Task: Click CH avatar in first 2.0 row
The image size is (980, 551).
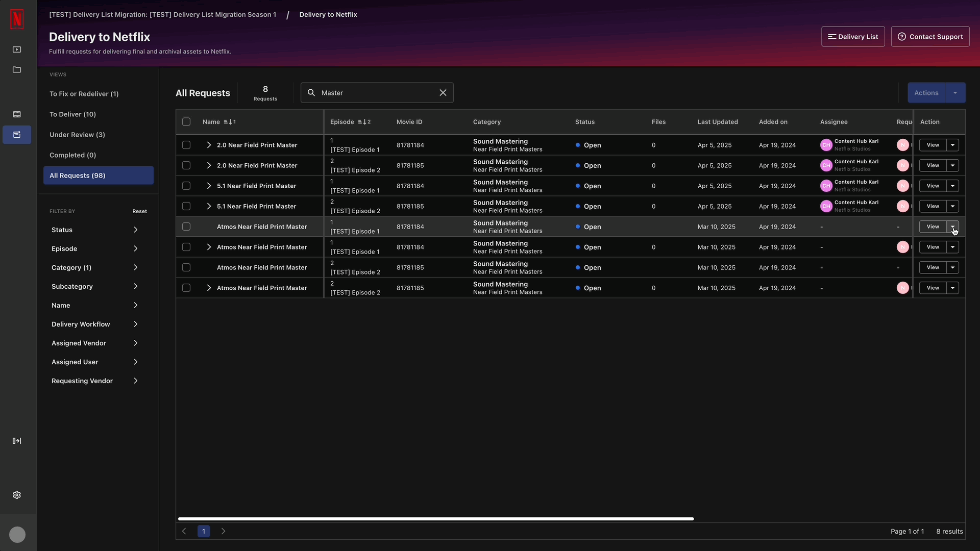Action: pos(826,145)
